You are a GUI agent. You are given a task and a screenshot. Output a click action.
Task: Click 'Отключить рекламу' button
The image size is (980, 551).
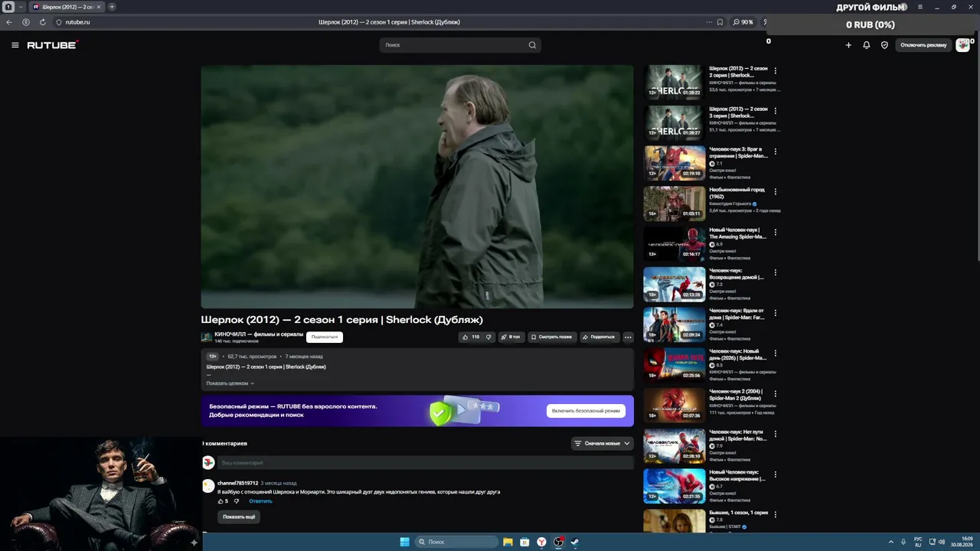(923, 45)
